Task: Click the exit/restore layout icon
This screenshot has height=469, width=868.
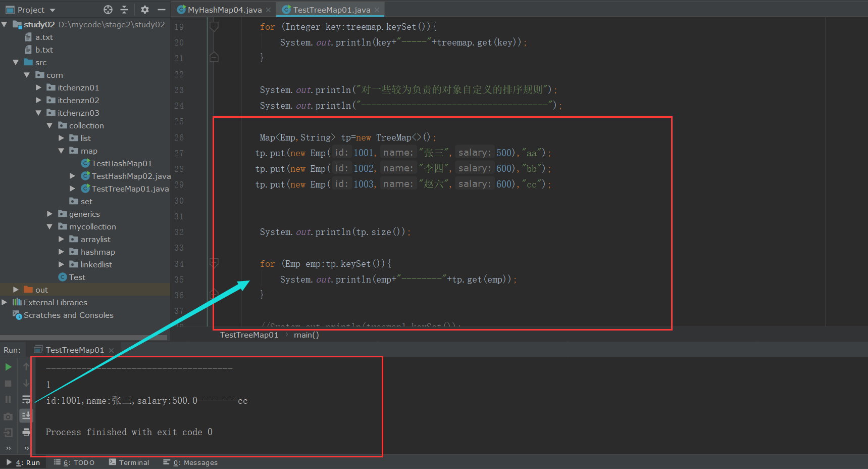Action: pos(8,433)
